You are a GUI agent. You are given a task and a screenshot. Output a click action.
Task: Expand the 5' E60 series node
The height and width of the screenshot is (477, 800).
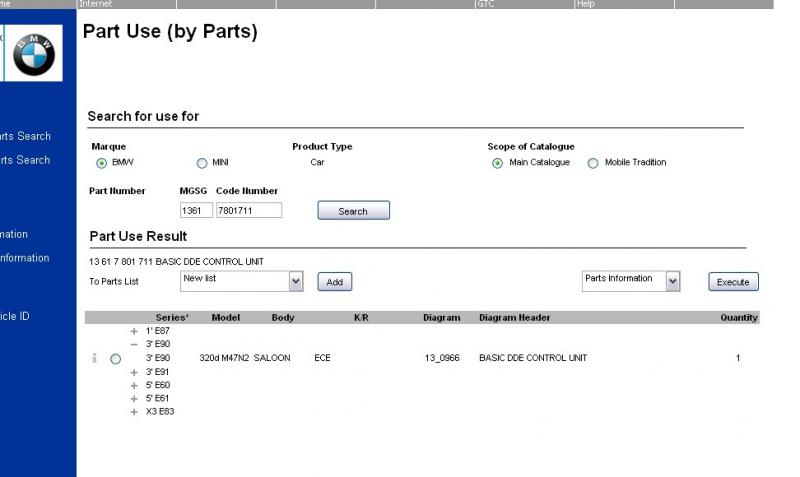click(134, 384)
